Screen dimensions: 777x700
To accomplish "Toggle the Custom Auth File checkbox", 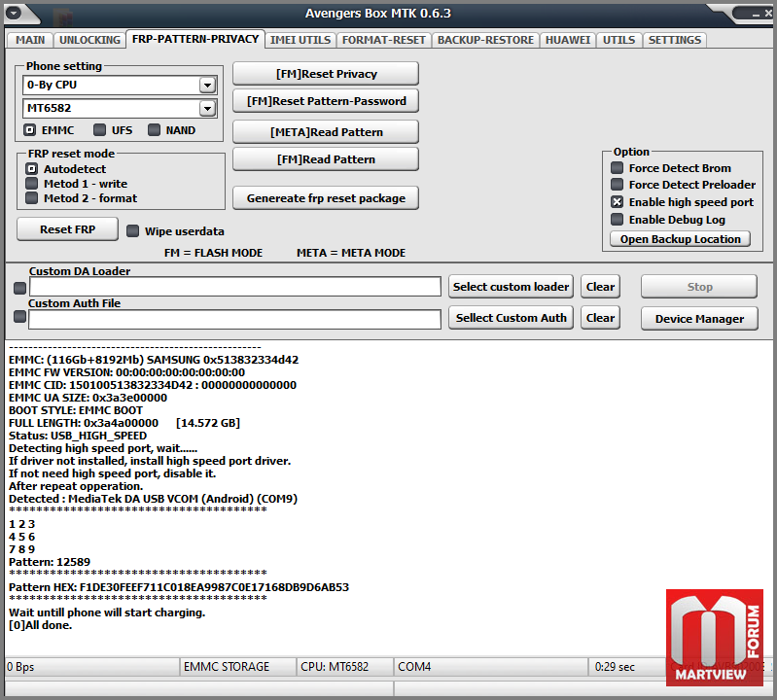I will coord(19,317).
